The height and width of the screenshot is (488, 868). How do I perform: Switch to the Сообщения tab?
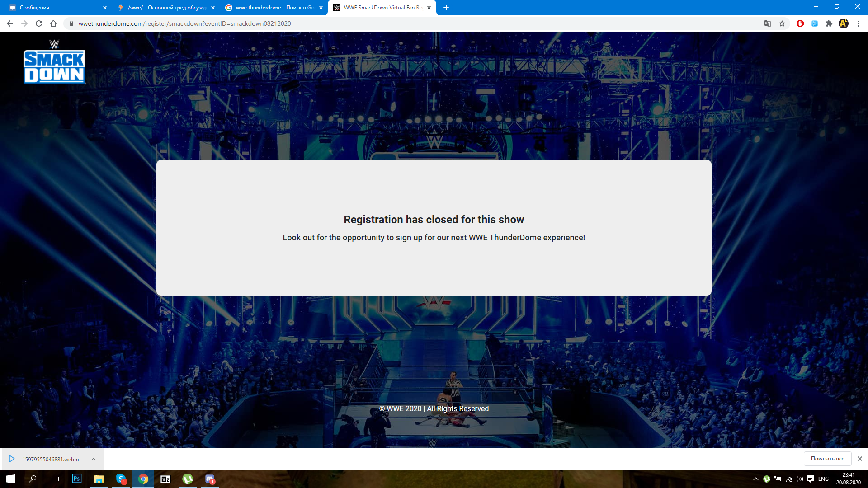tap(54, 8)
